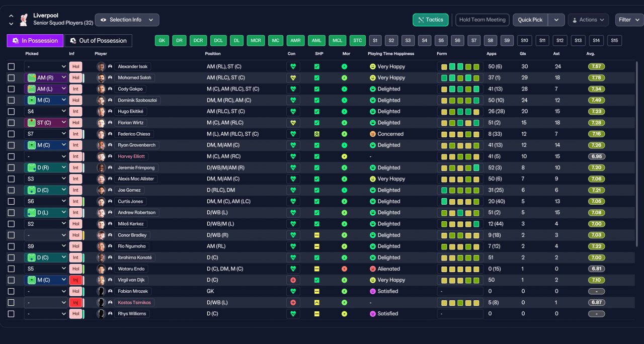Click Virgil van Dijk's red injury icon

click(293, 280)
